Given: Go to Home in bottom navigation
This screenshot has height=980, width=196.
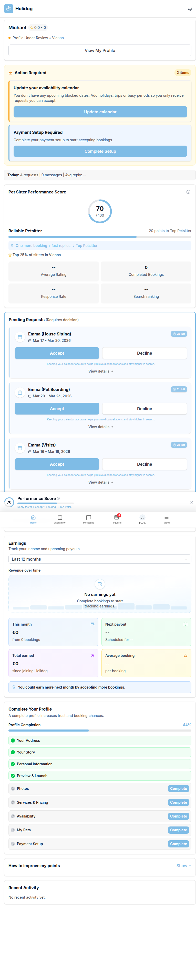Looking at the screenshot, I should [x=34, y=519].
